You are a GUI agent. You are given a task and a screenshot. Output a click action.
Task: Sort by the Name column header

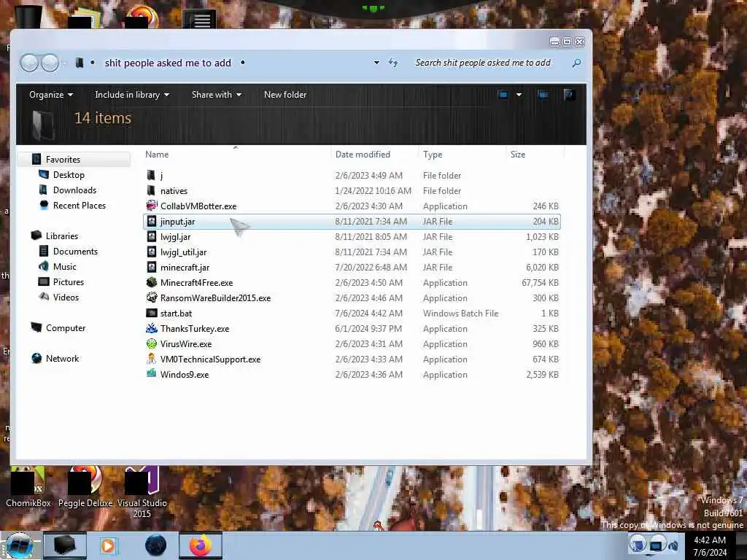point(236,155)
